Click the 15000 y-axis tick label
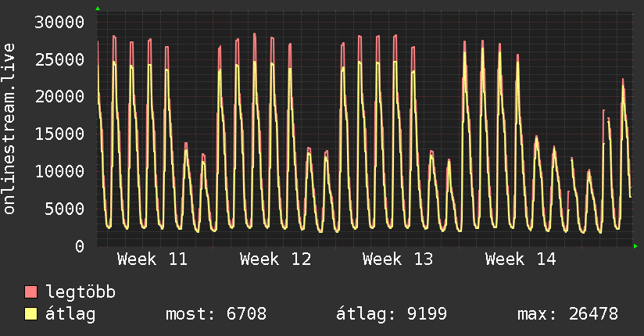 pos(61,134)
